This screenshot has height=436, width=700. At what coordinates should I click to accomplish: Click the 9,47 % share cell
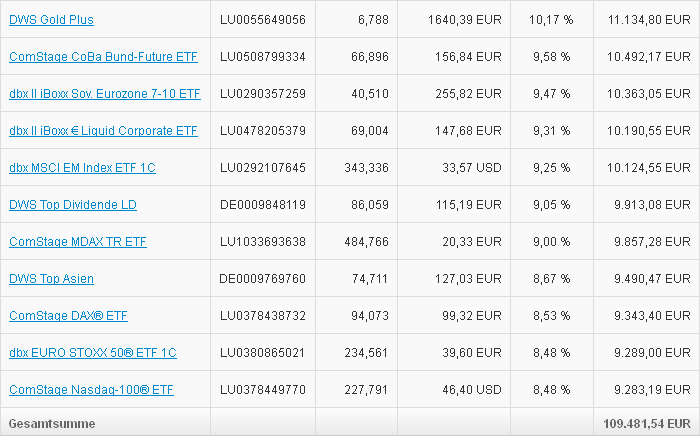pos(552,94)
